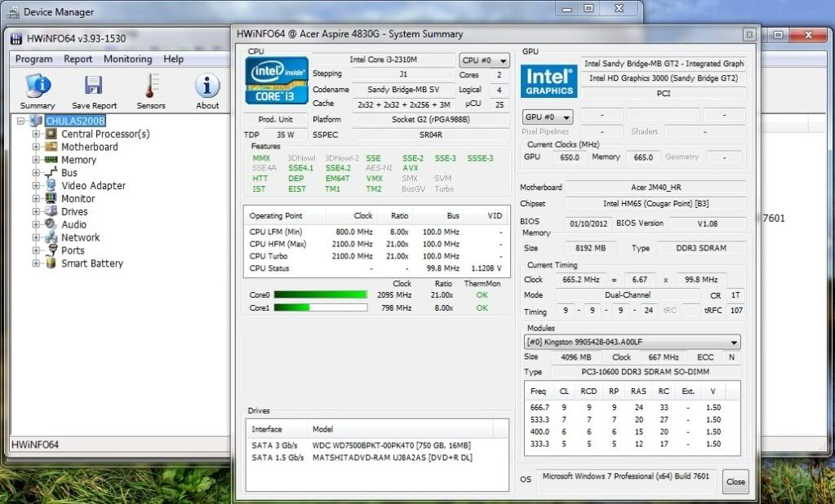Expand the Motherboard tree node
The height and width of the screenshot is (504, 835).
pos(36,147)
